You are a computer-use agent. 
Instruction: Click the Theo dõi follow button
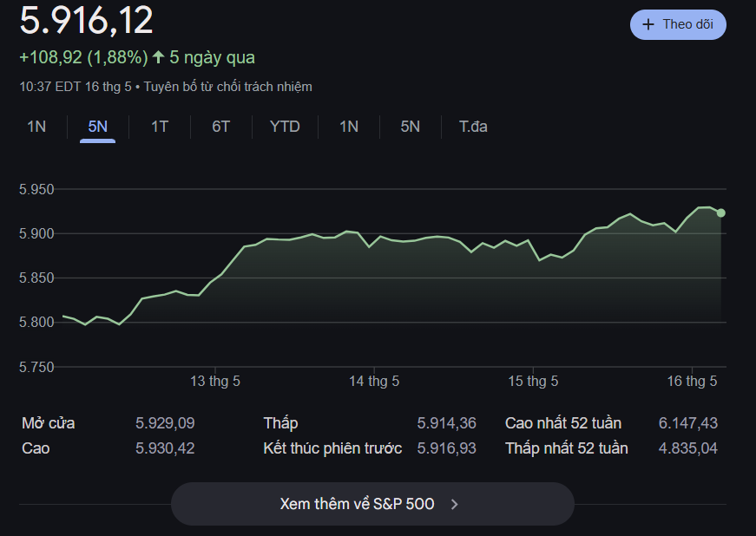coord(678,24)
